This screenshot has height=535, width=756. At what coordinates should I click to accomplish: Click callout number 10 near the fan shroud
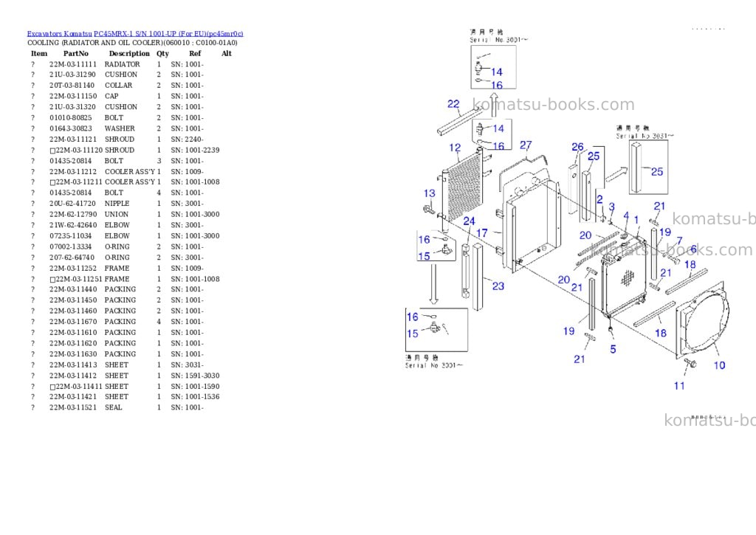click(x=719, y=365)
